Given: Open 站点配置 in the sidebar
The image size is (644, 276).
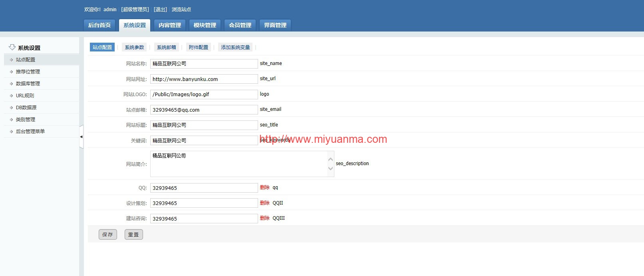Looking at the screenshot, I should tap(42, 59).
